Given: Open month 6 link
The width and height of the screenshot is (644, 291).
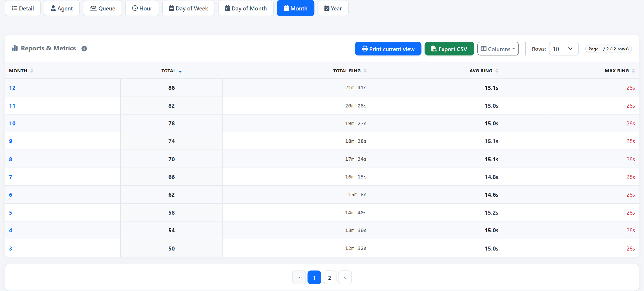Looking at the screenshot, I should click(11, 195).
